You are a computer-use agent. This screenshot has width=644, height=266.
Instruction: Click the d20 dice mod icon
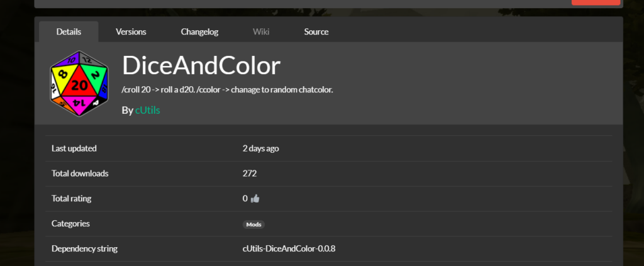pos(79,84)
